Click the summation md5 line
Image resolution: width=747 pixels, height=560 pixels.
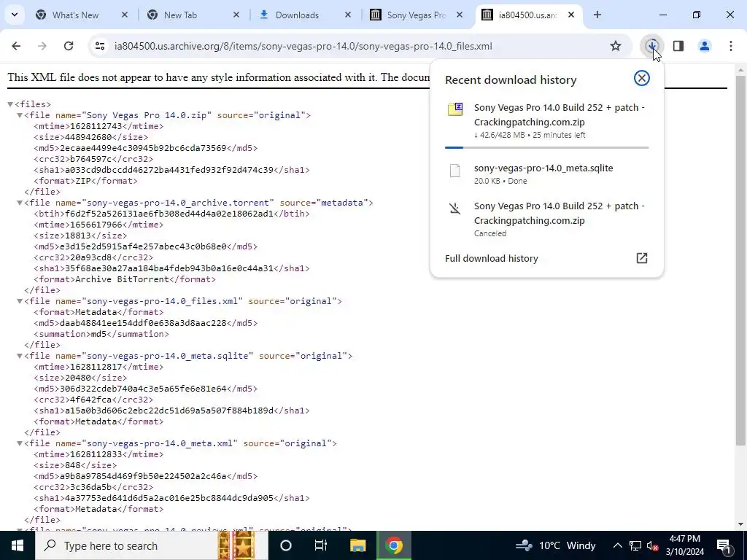(101, 334)
